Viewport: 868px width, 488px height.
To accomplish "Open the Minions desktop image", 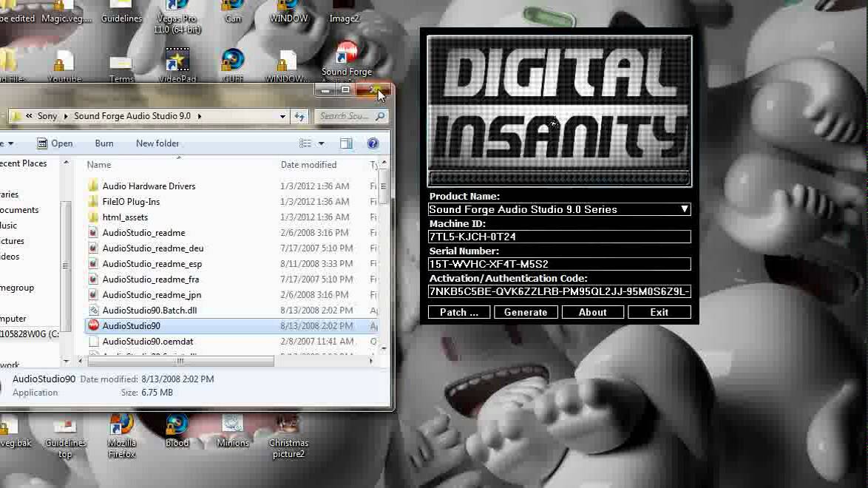I will (232, 431).
